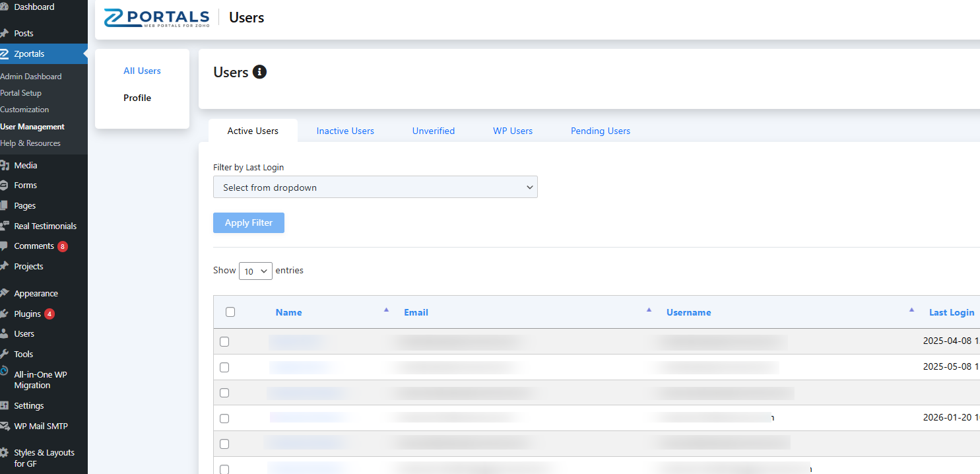The width and height of the screenshot is (980, 474).
Task: Switch to the Inactive Users tab
Action: [345, 131]
